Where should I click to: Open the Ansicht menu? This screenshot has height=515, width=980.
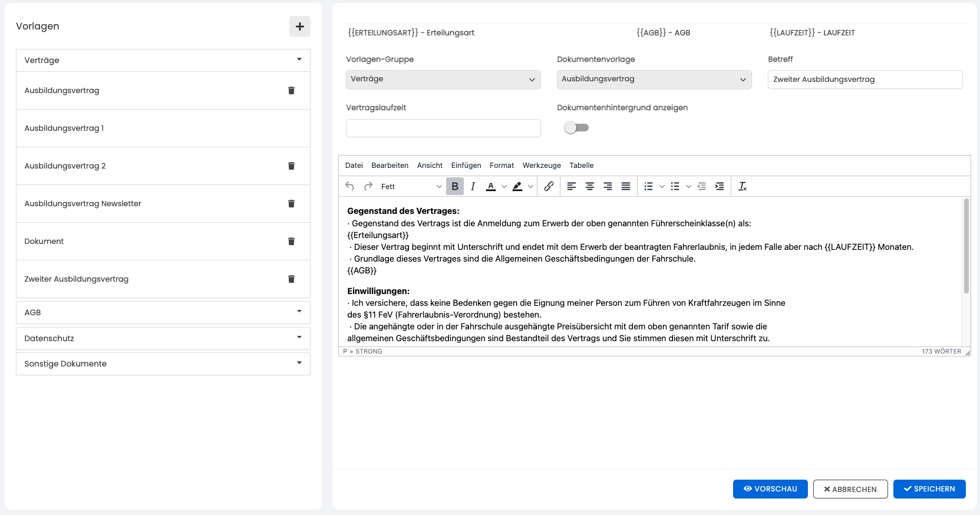click(x=430, y=166)
